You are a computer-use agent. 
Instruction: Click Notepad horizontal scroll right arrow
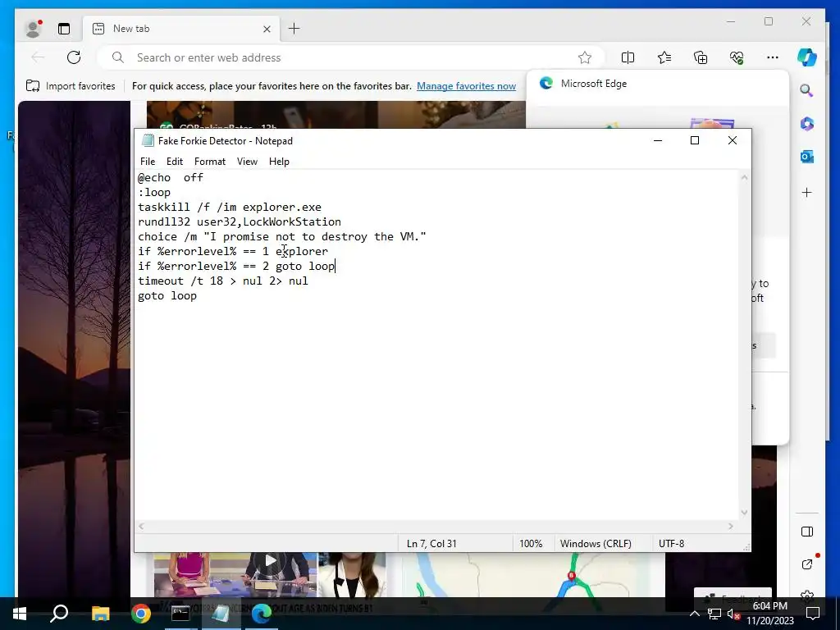(x=731, y=527)
